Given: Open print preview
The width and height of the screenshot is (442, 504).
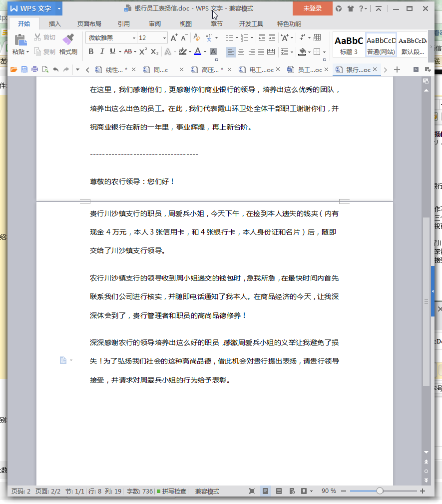Looking at the screenshot, I should point(45,69).
